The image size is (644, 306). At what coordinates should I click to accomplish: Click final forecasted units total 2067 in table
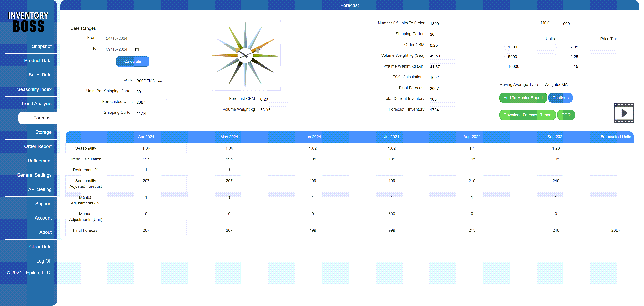point(615,230)
